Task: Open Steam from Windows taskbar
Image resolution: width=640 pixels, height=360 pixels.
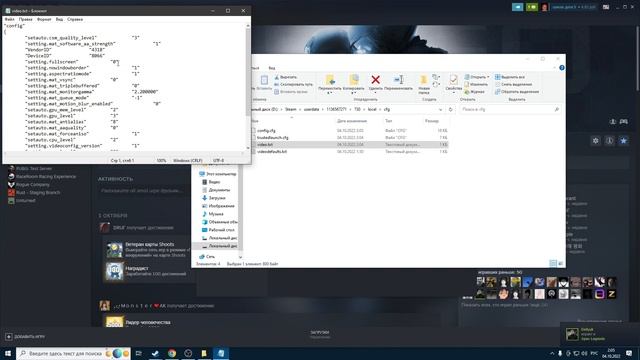Action: click(155, 353)
